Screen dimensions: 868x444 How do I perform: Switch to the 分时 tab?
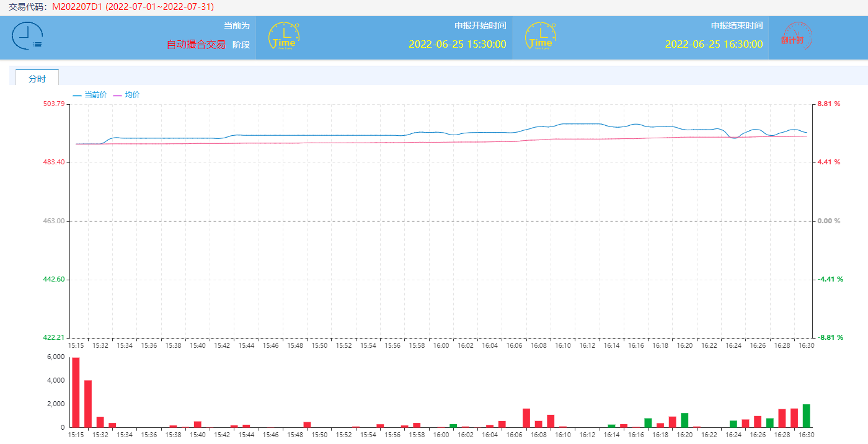[x=37, y=79]
